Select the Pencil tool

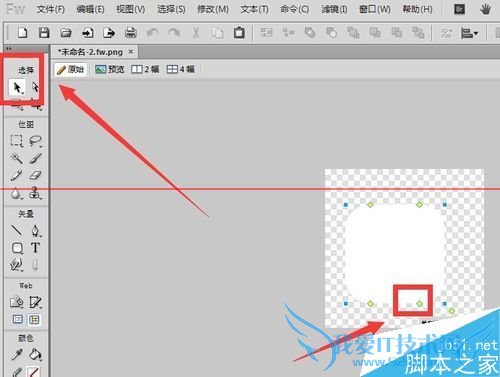(x=17, y=175)
